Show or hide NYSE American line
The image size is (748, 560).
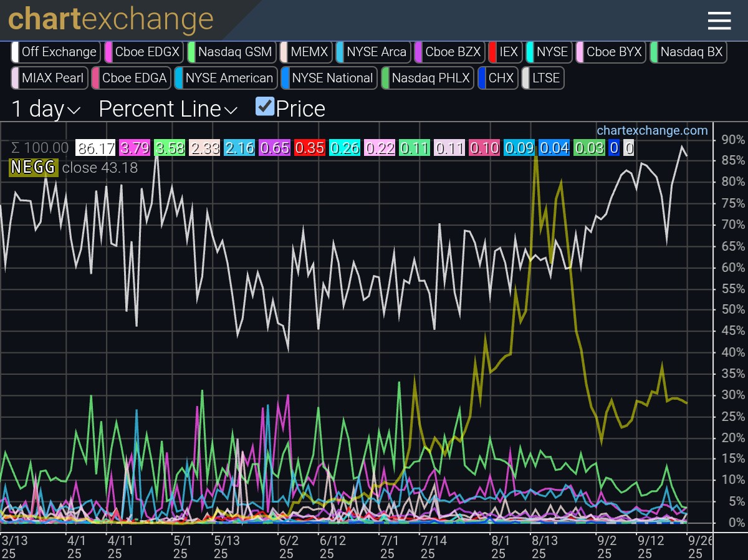[x=226, y=78]
